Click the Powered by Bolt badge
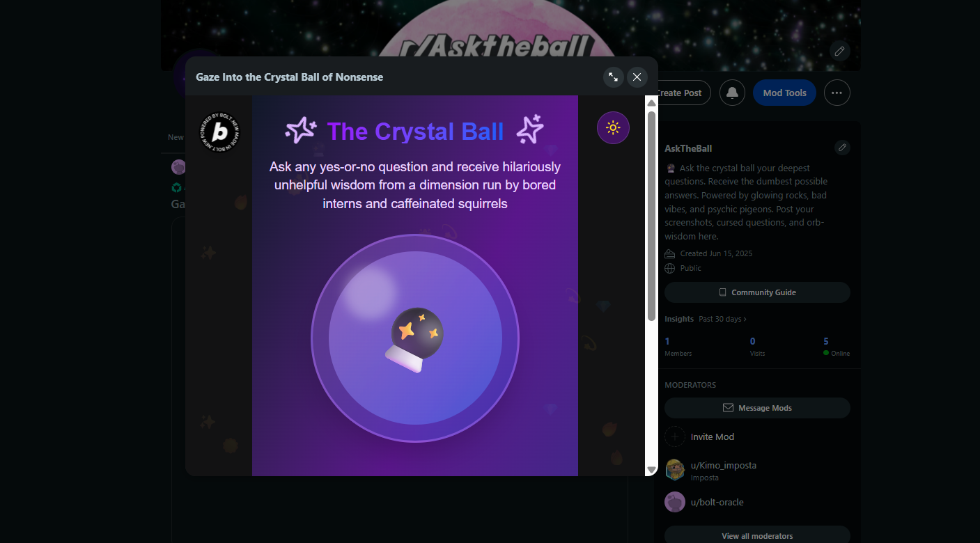This screenshot has width=980, height=543. click(x=219, y=132)
